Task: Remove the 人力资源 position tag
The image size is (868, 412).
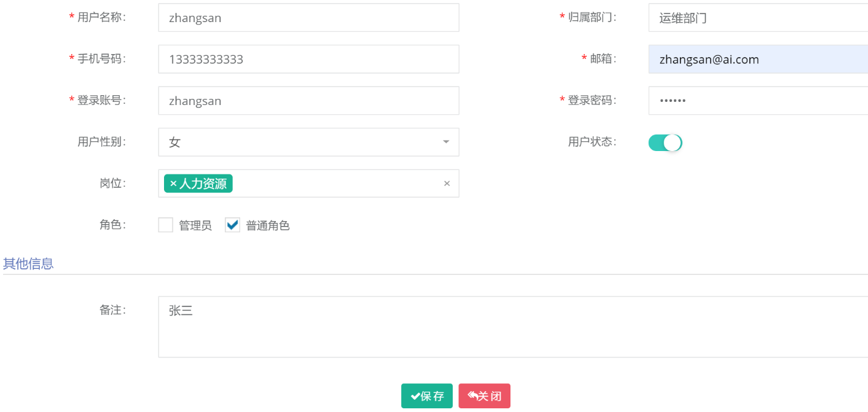Action: pos(170,183)
